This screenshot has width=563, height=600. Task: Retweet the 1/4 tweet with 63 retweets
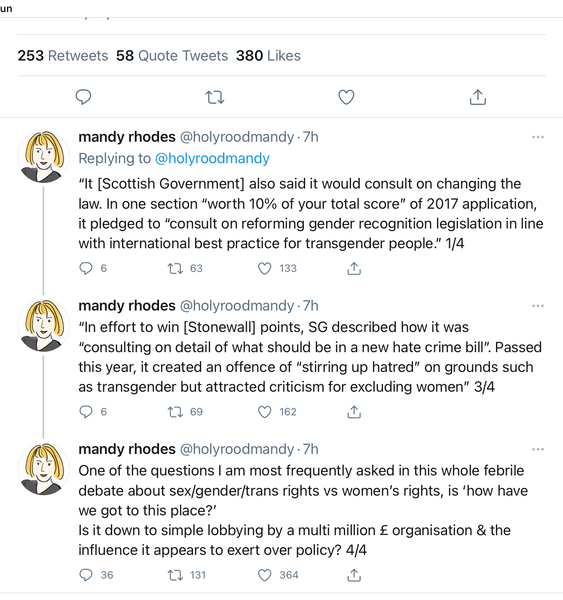175,269
